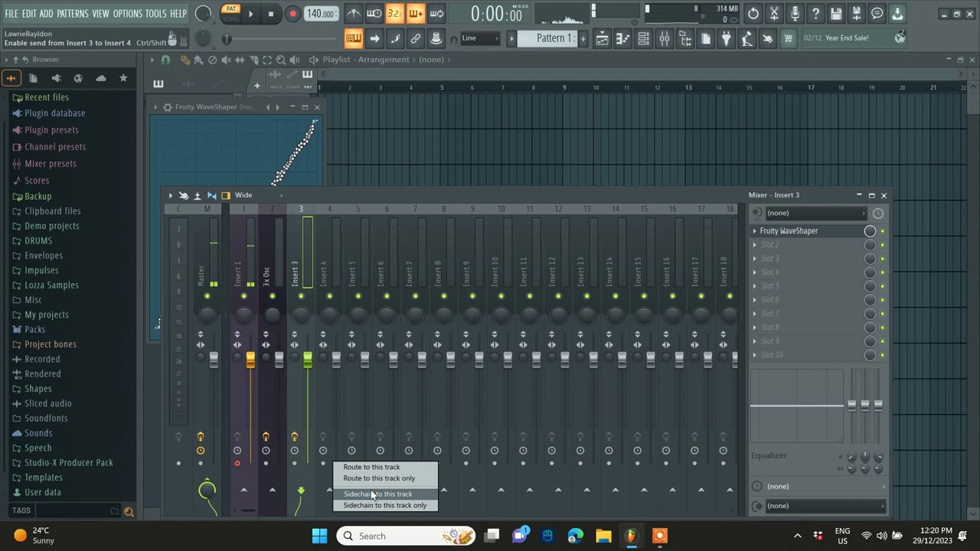Toggle overdub blend recording
Image resolution: width=980 pixels, height=551 pixels.
tap(415, 14)
